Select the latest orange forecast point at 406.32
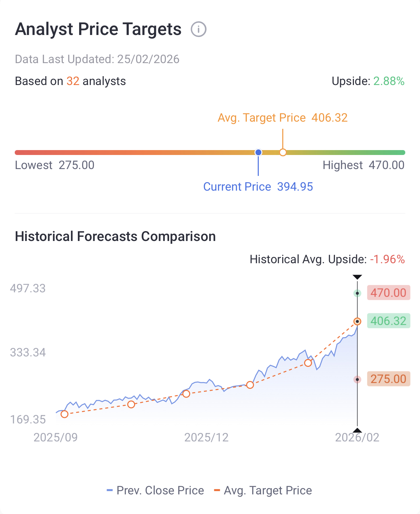 coord(358,321)
